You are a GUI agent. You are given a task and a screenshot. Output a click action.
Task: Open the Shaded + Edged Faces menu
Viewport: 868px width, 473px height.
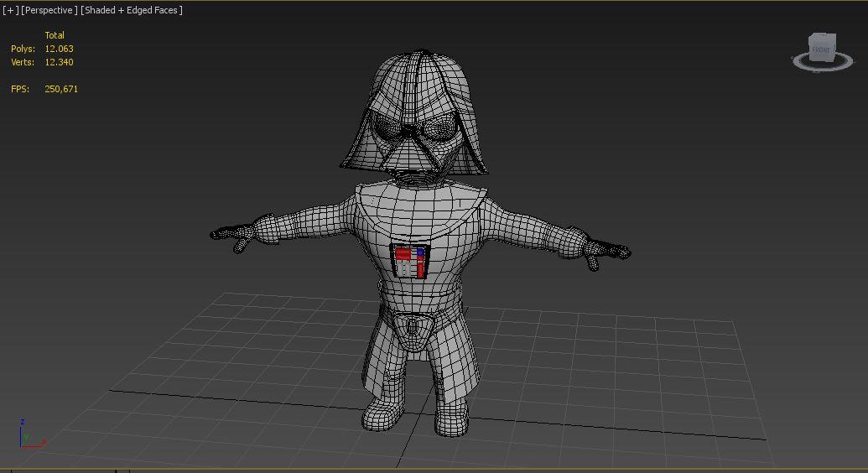tap(132, 10)
